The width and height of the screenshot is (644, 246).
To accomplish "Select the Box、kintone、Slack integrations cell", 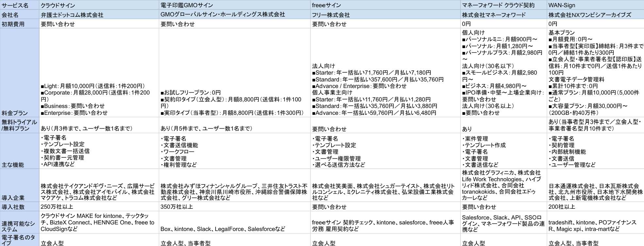I will 234,222.
